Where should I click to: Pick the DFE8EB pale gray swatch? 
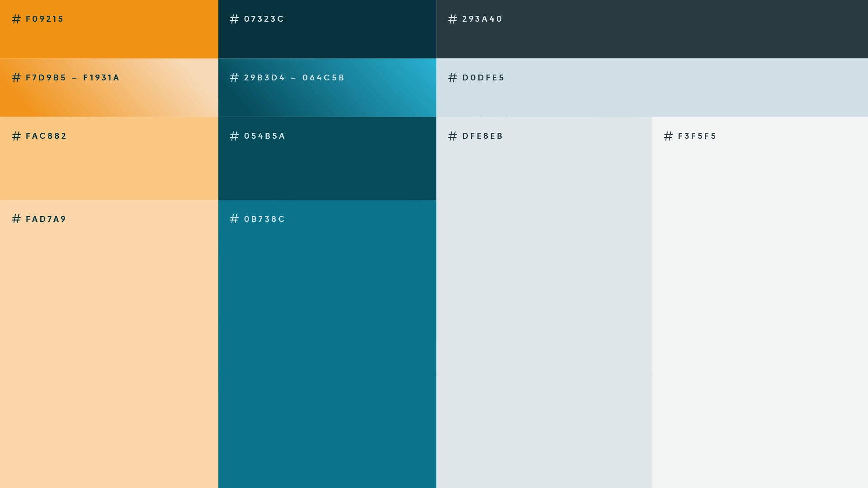click(544, 303)
